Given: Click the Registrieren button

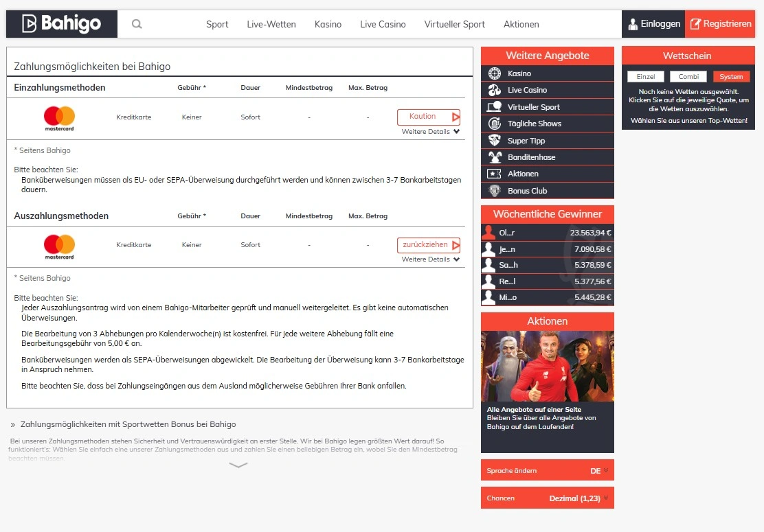Looking at the screenshot, I should 720,24.
